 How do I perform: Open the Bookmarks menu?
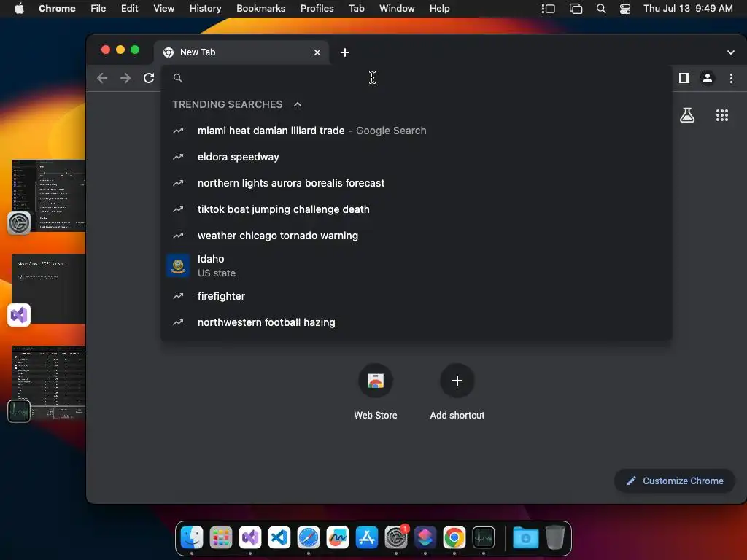point(260,8)
